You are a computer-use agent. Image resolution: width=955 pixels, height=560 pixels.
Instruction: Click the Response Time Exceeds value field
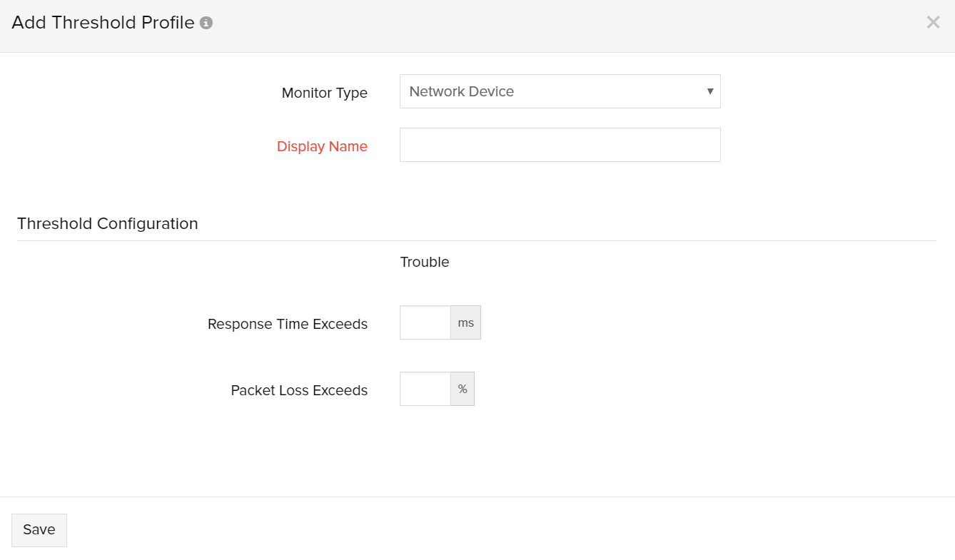pos(425,322)
